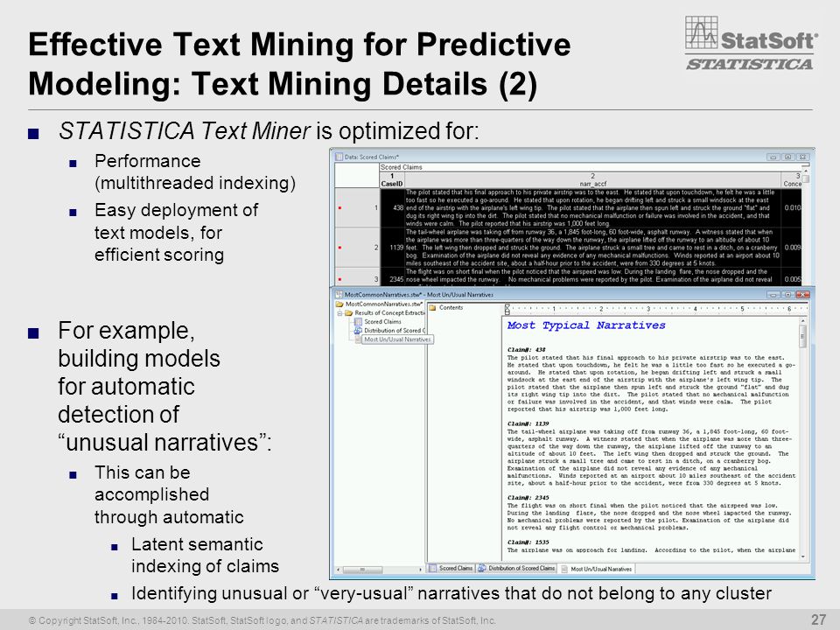Click the Claim#: 2345 label in the report
Viewport: 840px width, 630px height.
click(x=528, y=498)
